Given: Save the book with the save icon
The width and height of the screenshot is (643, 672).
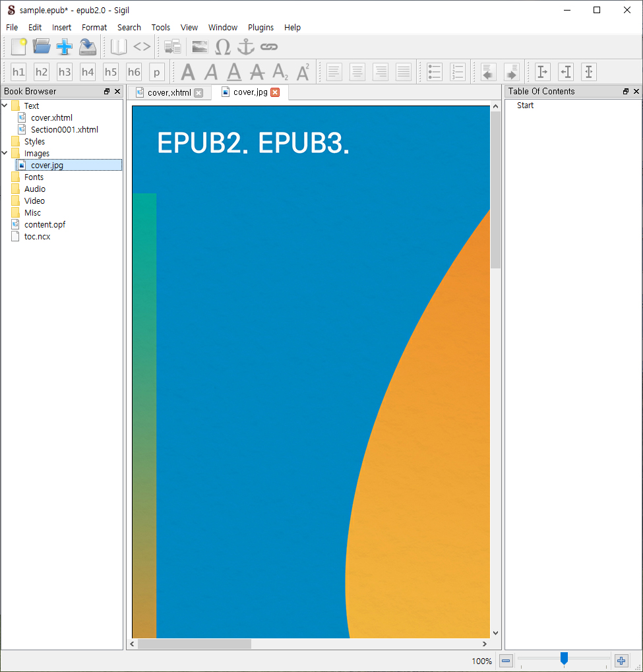Looking at the screenshot, I should pos(88,47).
